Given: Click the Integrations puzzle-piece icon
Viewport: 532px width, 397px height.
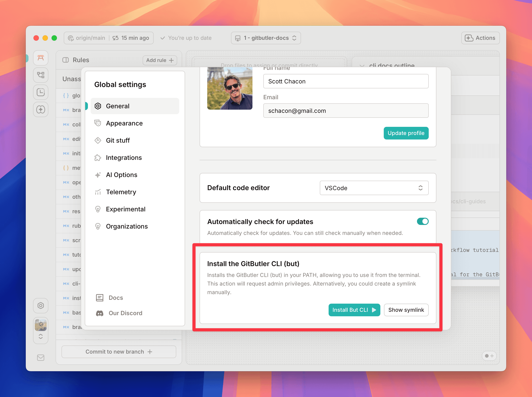Looking at the screenshot, I should pos(98,158).
